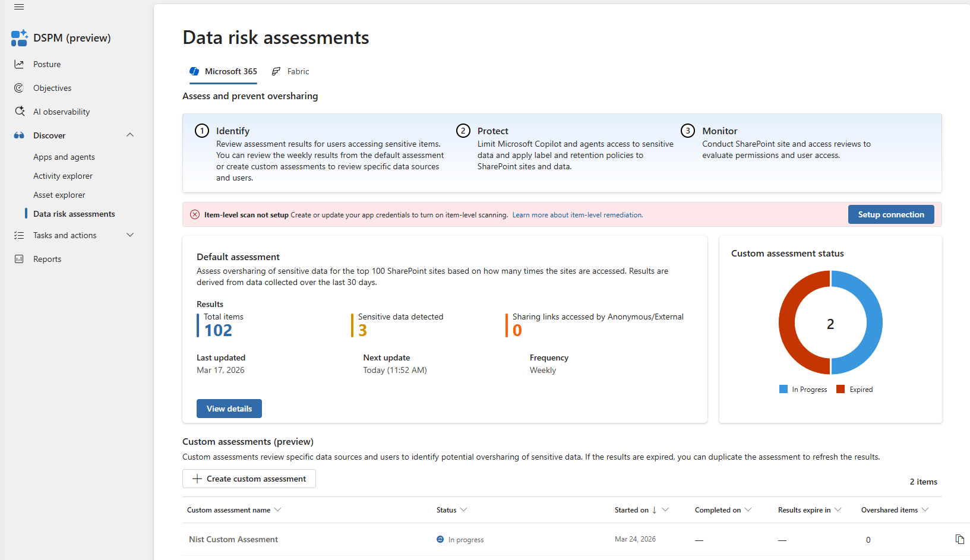970x560 pixels.
Task: Click the Posture chart icon
Action: pyautogui.click(x=19, y=64)
